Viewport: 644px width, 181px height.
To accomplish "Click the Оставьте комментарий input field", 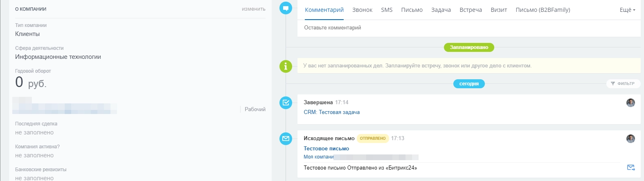I will click(469, 28).
